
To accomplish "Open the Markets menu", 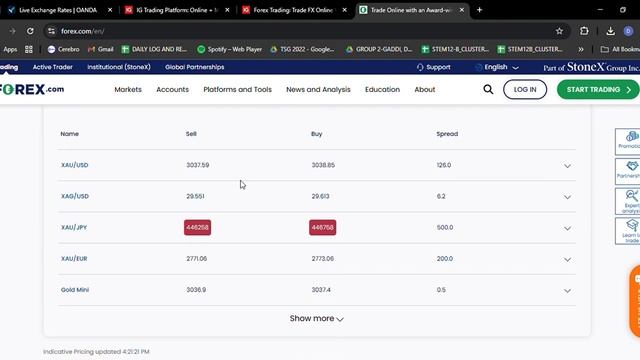I will coord(128,89).
